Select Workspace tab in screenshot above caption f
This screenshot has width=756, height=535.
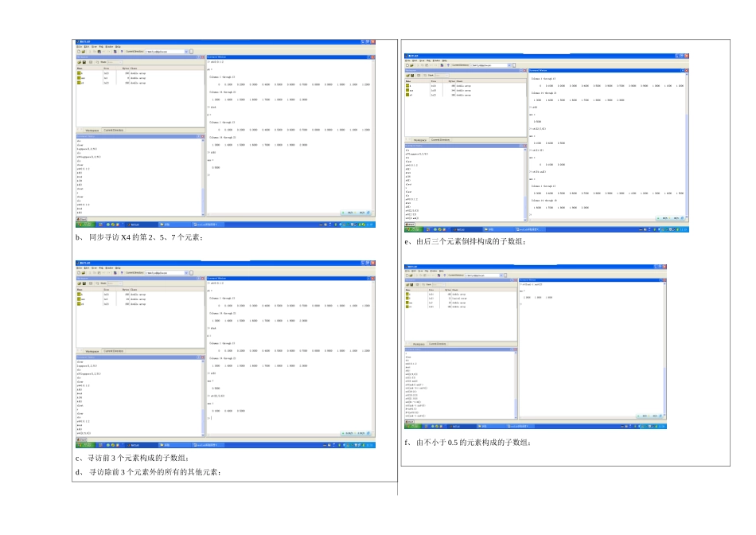point(419,344)
